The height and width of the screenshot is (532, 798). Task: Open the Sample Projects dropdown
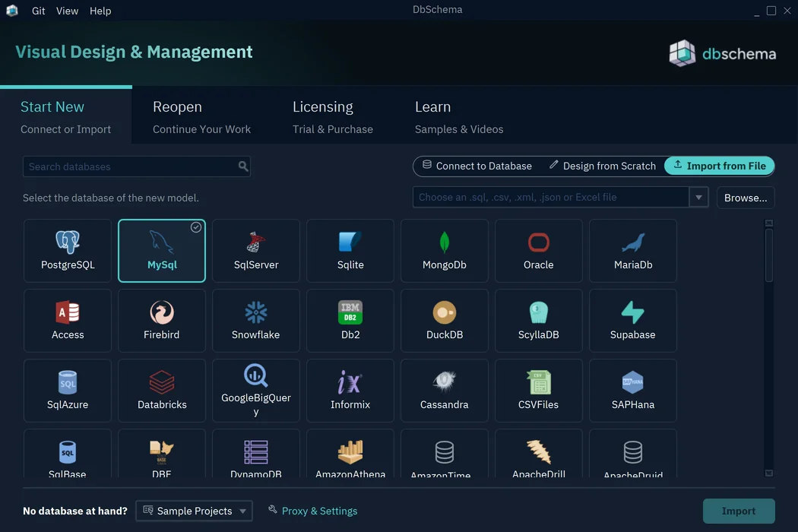194,511
